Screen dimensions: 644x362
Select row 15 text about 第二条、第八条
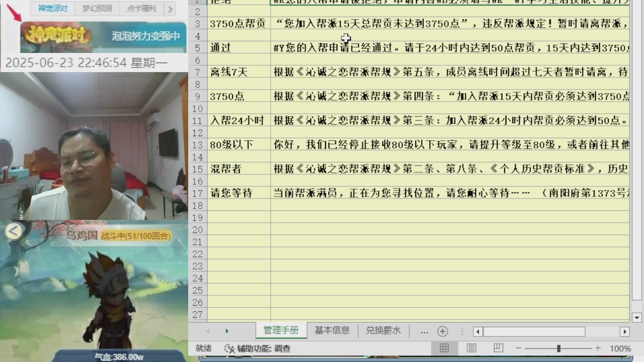click(450, 169)
